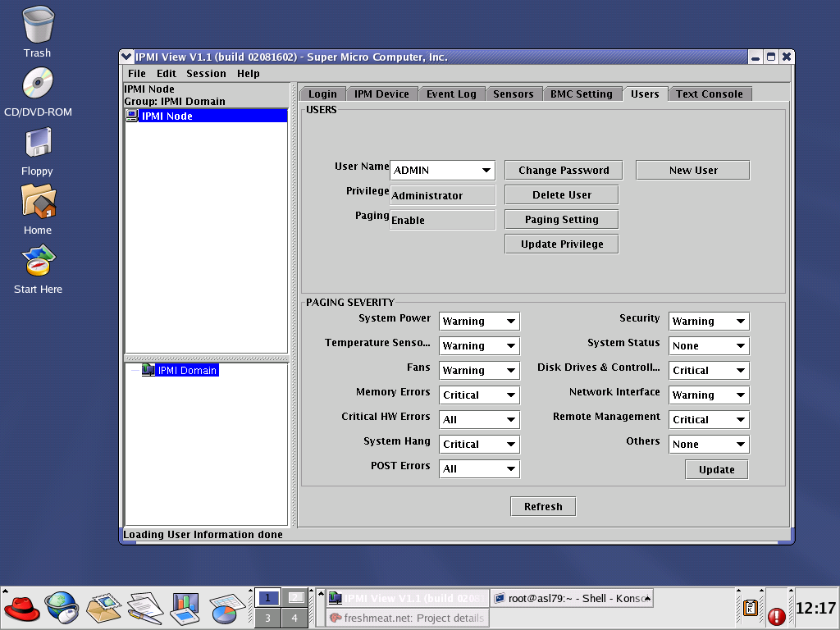Click the red alert notification icon in tray
Viewport: 840px width, 630px height.
click(776, 617)
